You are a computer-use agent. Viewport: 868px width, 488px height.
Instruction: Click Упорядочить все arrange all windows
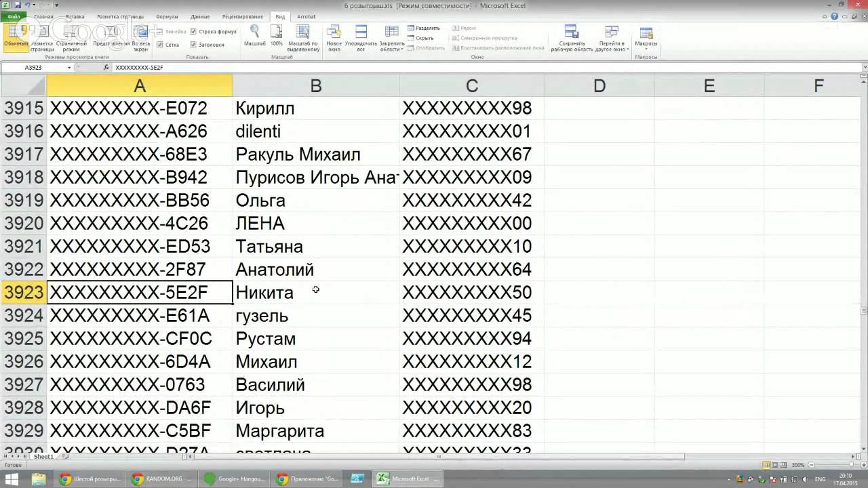point(361,37)
